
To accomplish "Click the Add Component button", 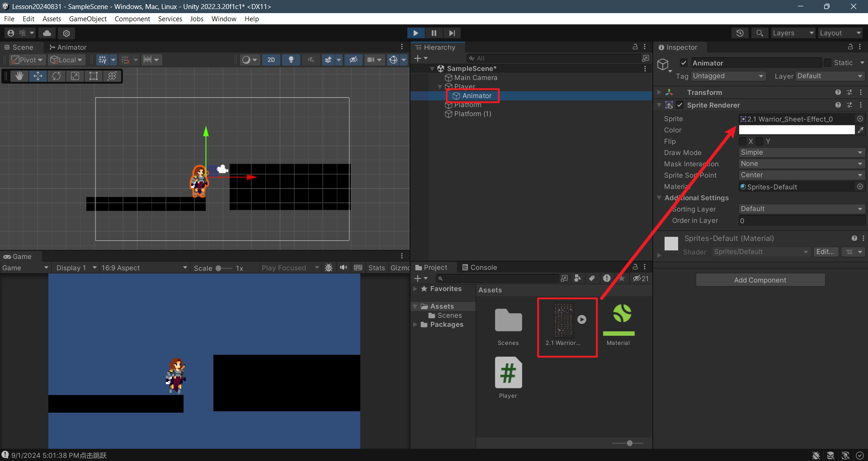I will tap(760, 280).
